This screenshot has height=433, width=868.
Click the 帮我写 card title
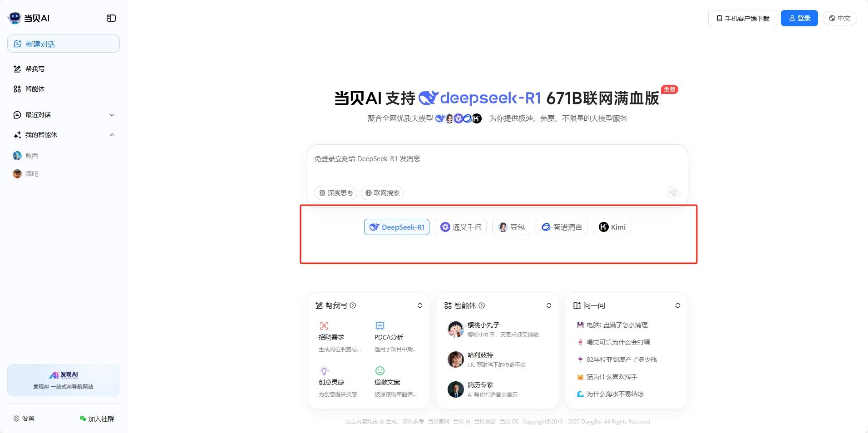pyautogui.click(x=336, y=305)
